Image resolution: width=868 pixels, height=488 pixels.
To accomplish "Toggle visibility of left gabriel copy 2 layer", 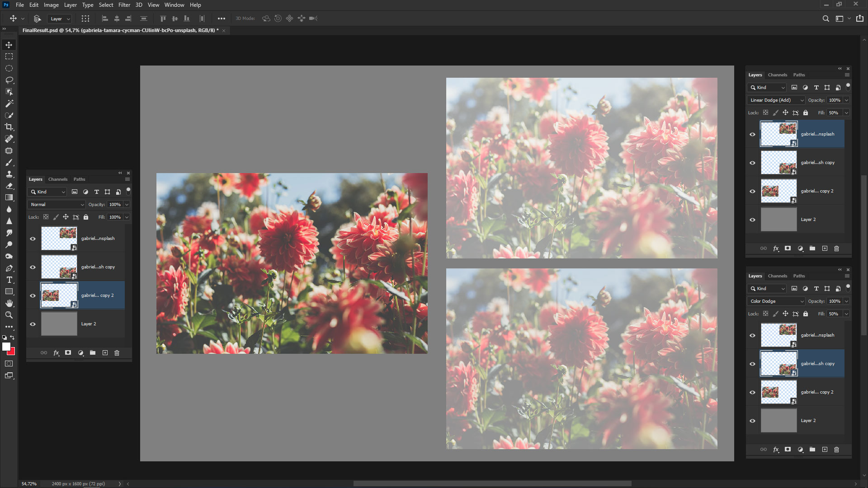I will 33,296.
